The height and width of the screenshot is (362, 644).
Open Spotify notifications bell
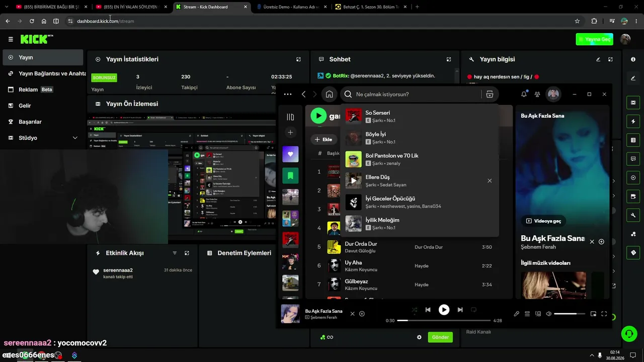point(524,94)
